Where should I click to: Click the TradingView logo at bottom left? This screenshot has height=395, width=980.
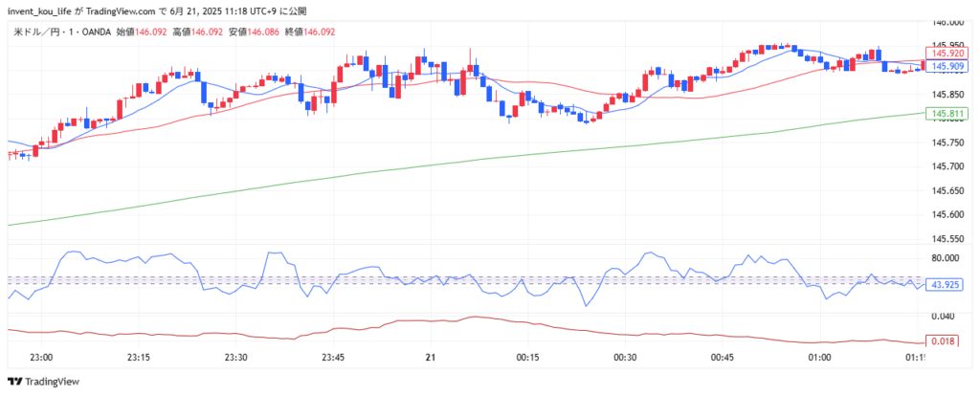pyautogui.click(x=44, y=382)
